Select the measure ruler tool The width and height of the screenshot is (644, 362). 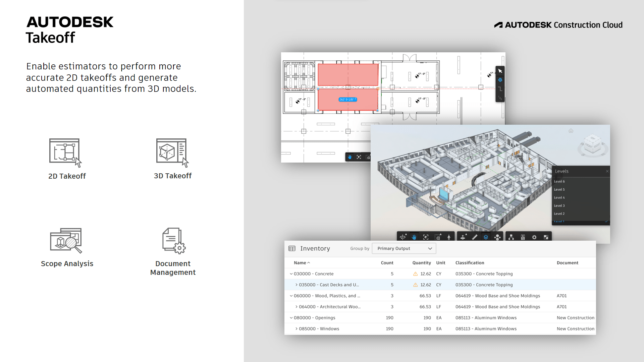[x=474, y=237]
